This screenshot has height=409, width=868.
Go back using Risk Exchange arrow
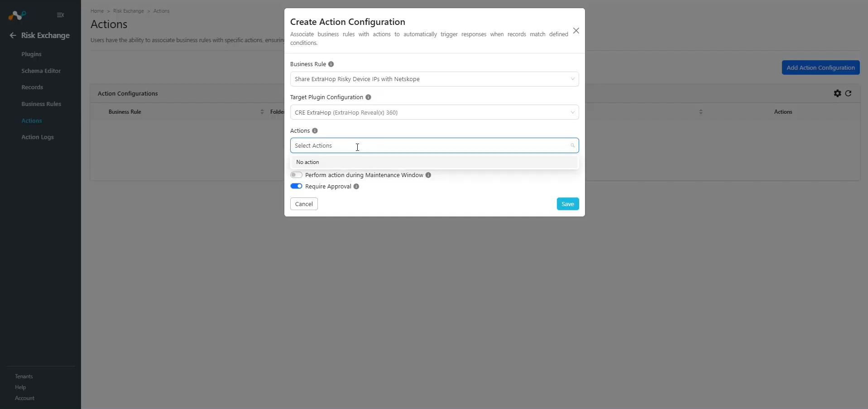[x=13, y=35]
